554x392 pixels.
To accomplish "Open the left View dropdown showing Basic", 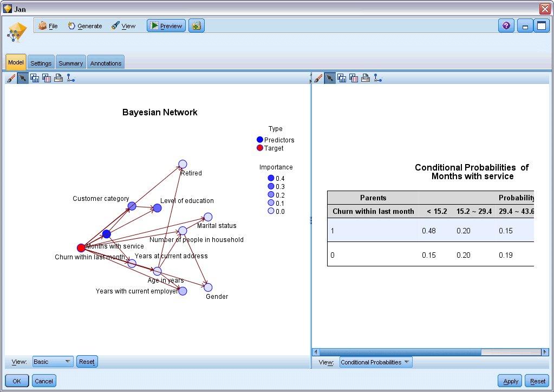I will (53, 362).
